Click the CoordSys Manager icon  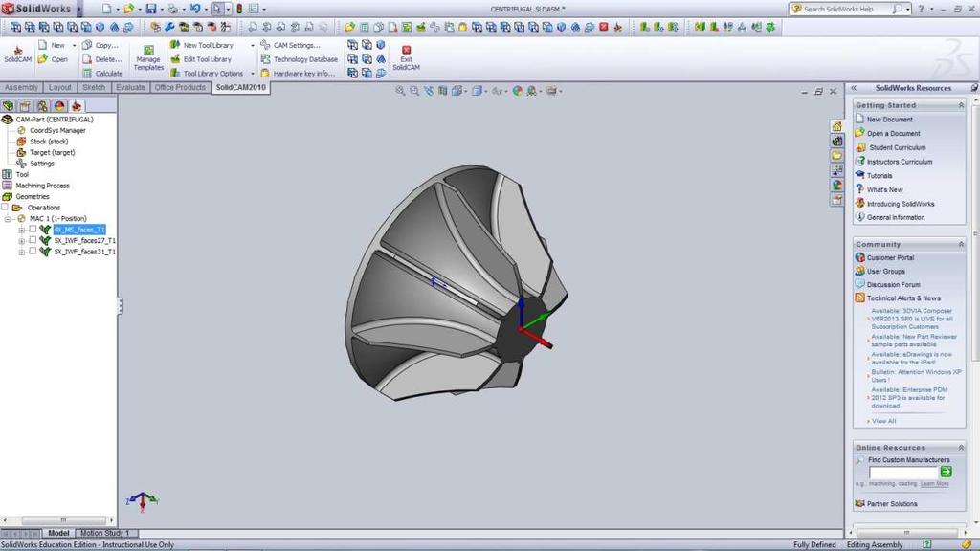[x=21, y=130]
